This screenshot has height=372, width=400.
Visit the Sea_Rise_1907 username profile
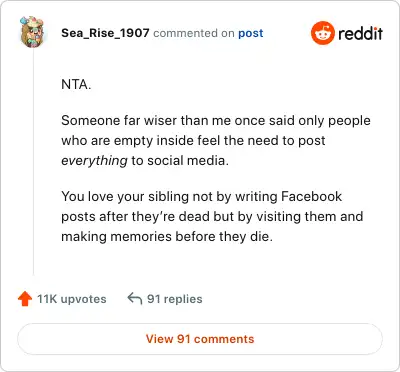105,33
